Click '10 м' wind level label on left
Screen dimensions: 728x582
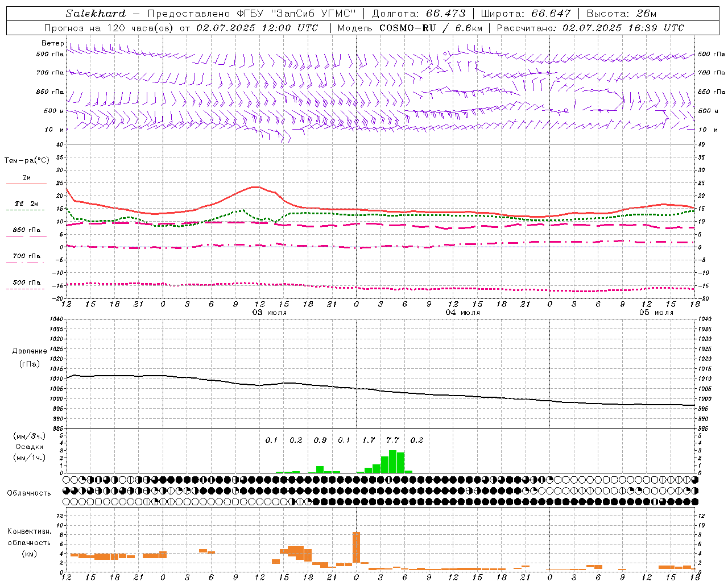click(x=55, y=130)
